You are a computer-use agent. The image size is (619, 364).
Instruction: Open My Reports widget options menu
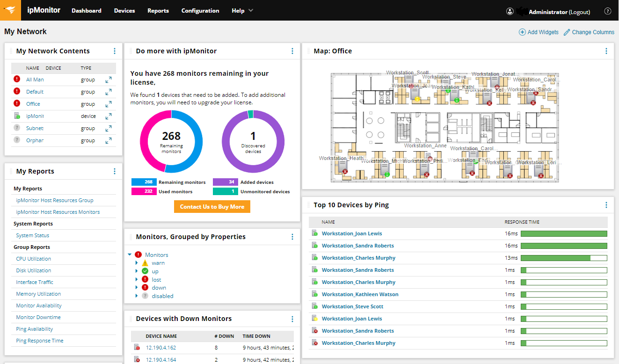pyautogui.click(x=115, y=171)
